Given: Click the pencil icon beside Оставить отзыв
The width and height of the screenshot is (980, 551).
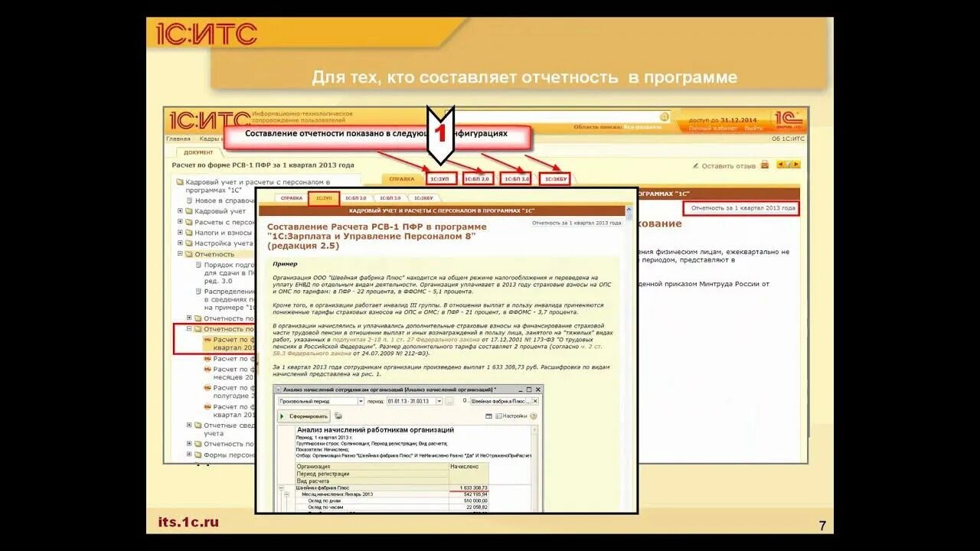Looking at the screenshot, I should (x=695, y=165).
